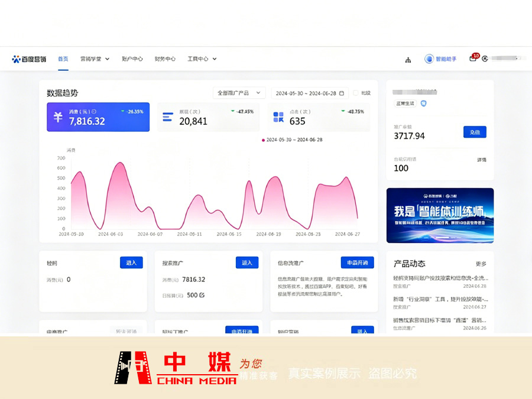
Task: Click 进入 on the 搜索推广 card
Action: coord(247,262)
